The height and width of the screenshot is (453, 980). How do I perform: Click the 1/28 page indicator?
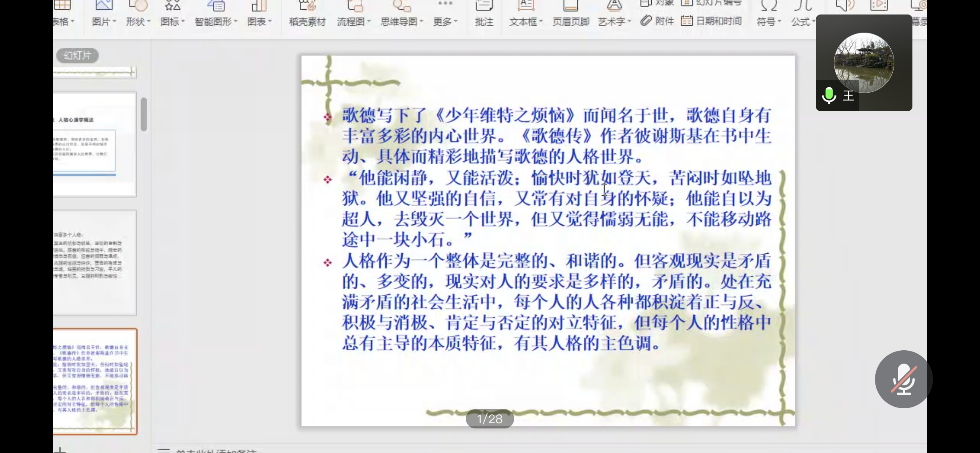490,419
